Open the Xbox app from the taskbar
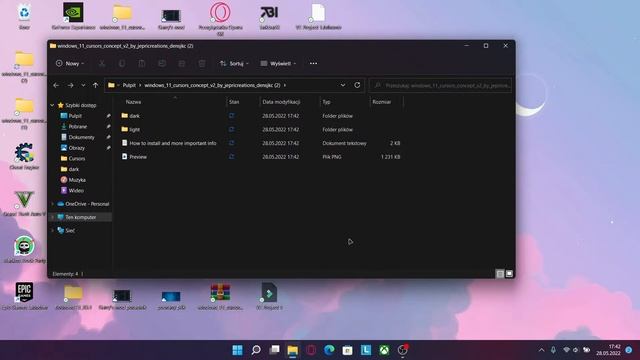The image size is (640, 360). click(384, 350)
